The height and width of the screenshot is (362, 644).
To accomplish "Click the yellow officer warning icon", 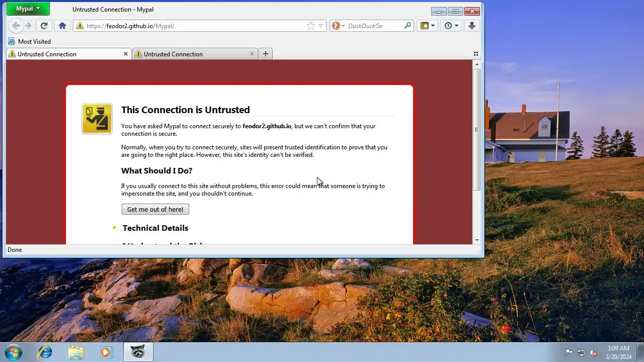I will pyautogui.click(x=97, y=119).
